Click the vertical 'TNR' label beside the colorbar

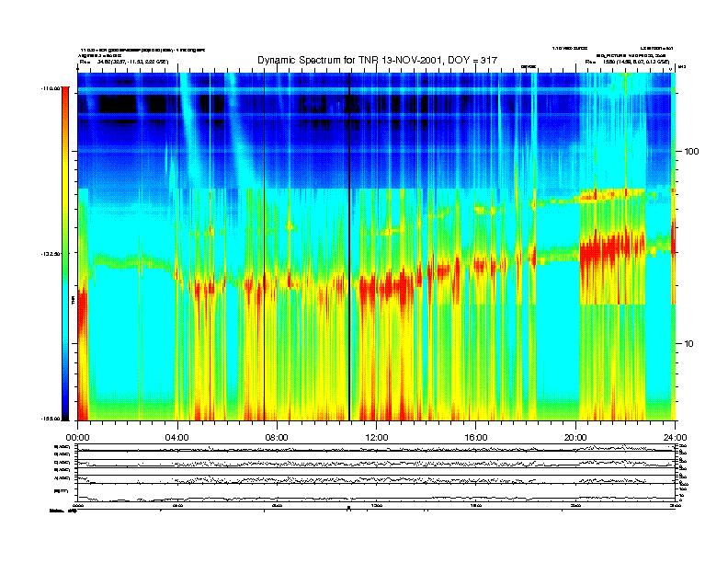click(x=73, y=301)
